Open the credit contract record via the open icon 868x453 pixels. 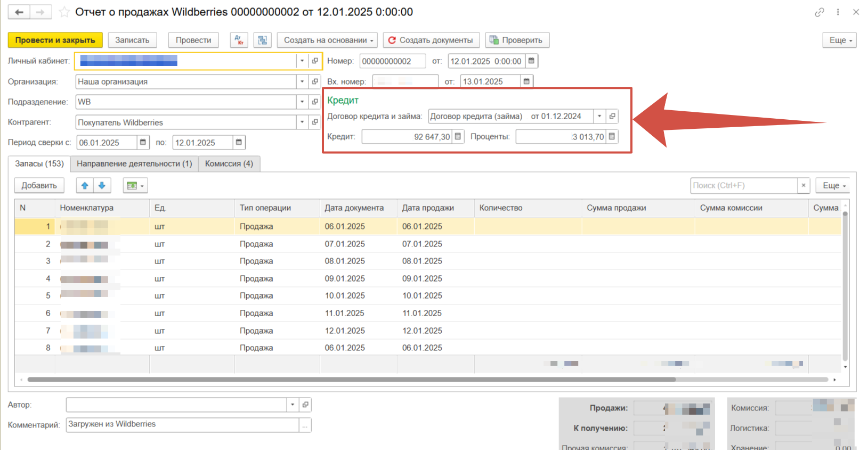612,116
